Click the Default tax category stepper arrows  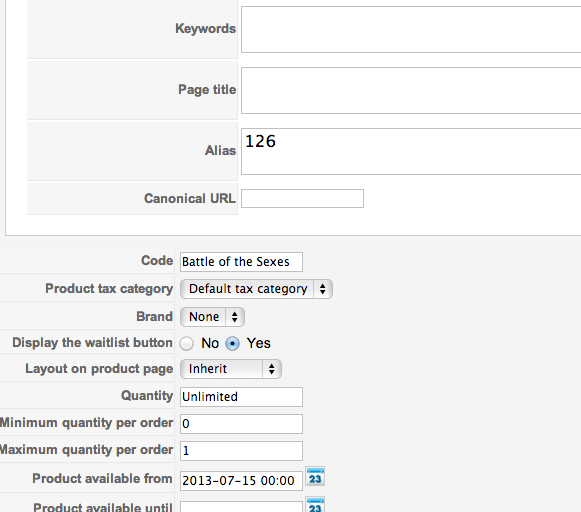(323, 289)
